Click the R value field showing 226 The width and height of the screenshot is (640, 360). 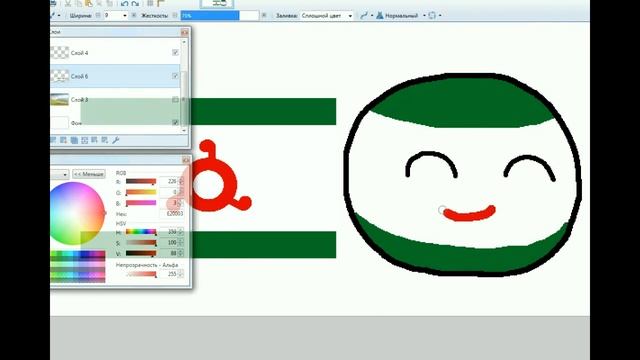pyautogui.click(x=169, y=181)
